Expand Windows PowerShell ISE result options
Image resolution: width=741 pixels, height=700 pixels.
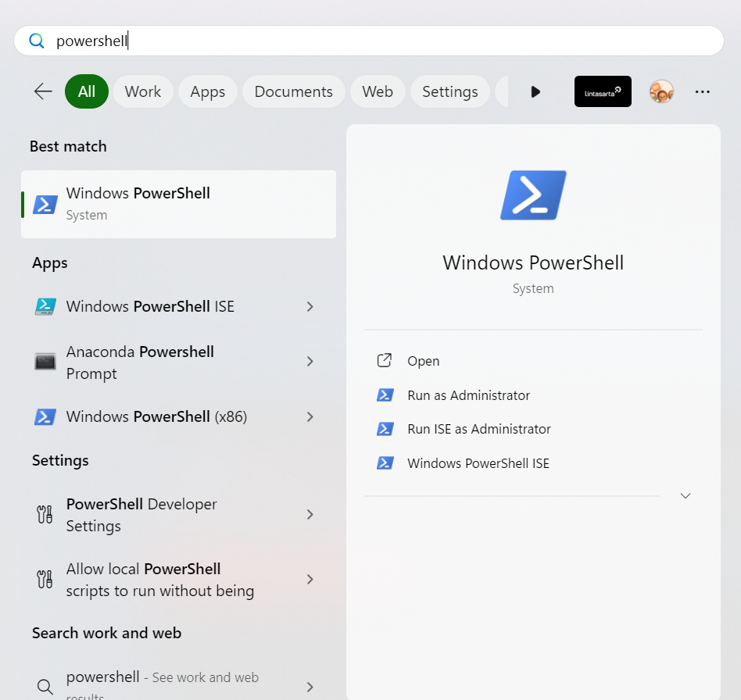310,306
